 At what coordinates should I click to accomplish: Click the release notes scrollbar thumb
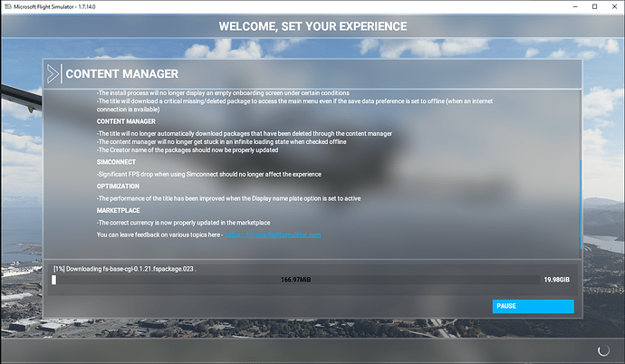pos(581,205)
